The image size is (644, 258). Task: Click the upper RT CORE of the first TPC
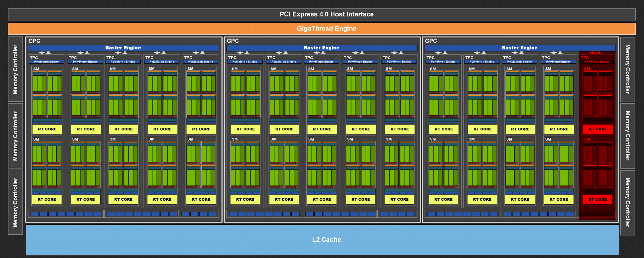[47, 129]
